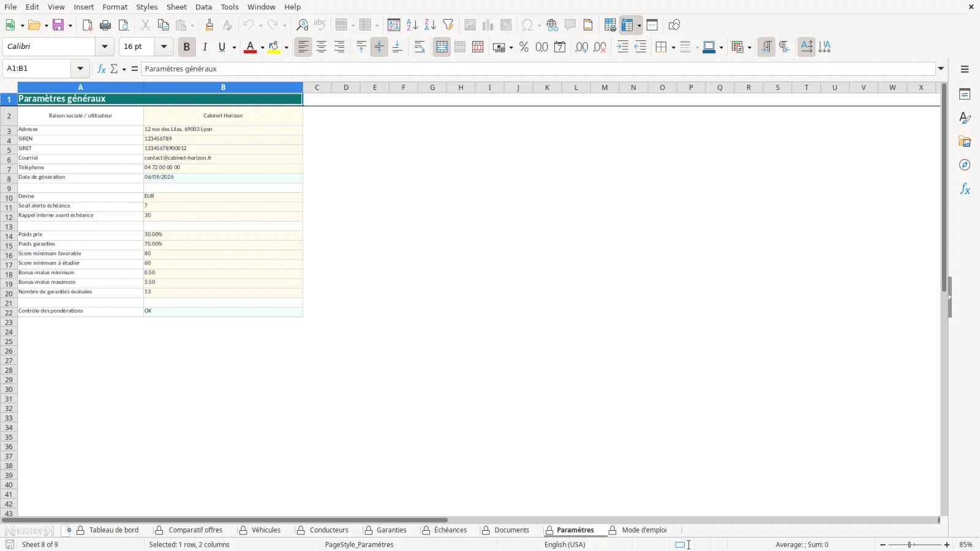Open sidebar Styles panel
Viewport: 980px width, 551px height.
coord(965,118)
